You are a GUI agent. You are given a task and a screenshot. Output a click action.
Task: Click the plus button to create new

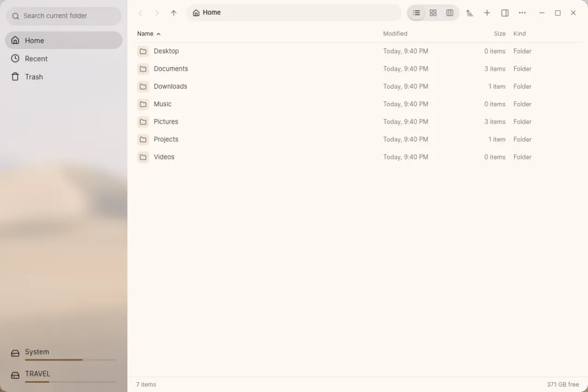click(x=487, y=13)
